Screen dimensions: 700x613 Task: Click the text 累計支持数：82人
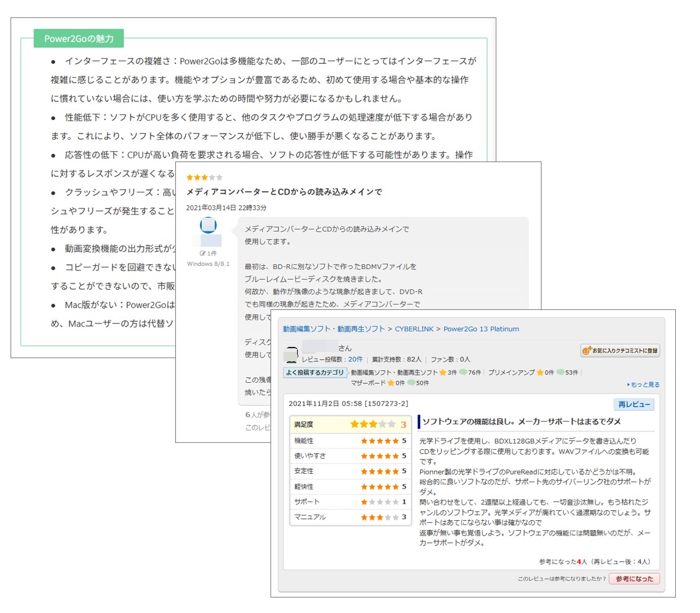[397, 359]
